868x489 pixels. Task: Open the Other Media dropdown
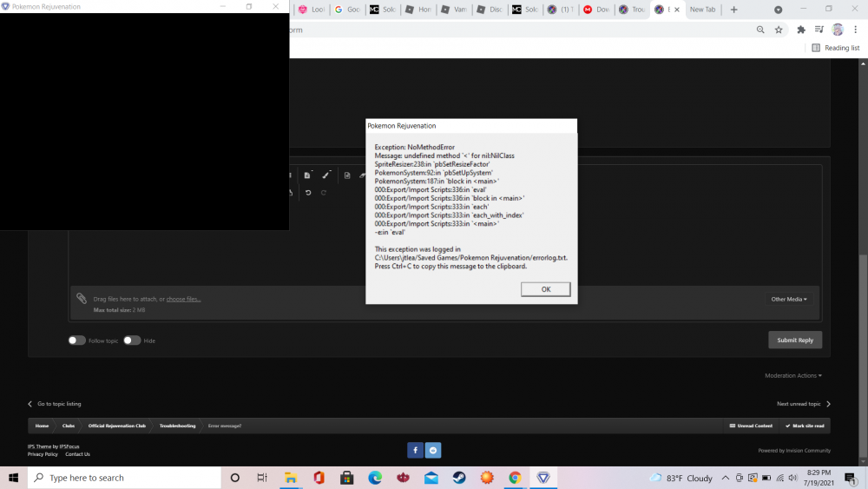click(789, 299)
